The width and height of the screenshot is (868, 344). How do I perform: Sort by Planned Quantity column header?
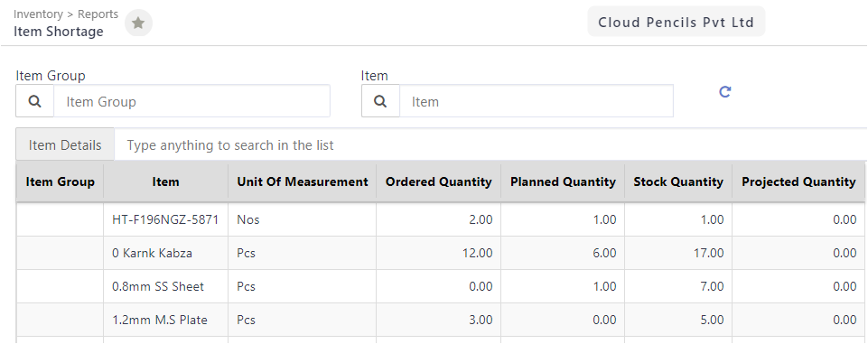(563, 182)
